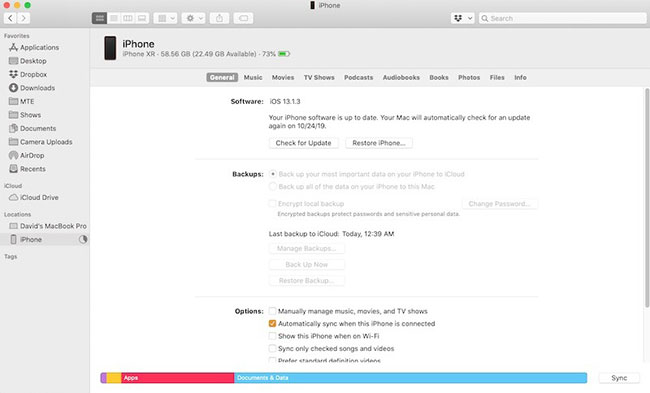Switch to the TV Shows tab

(x=319, y=78)
